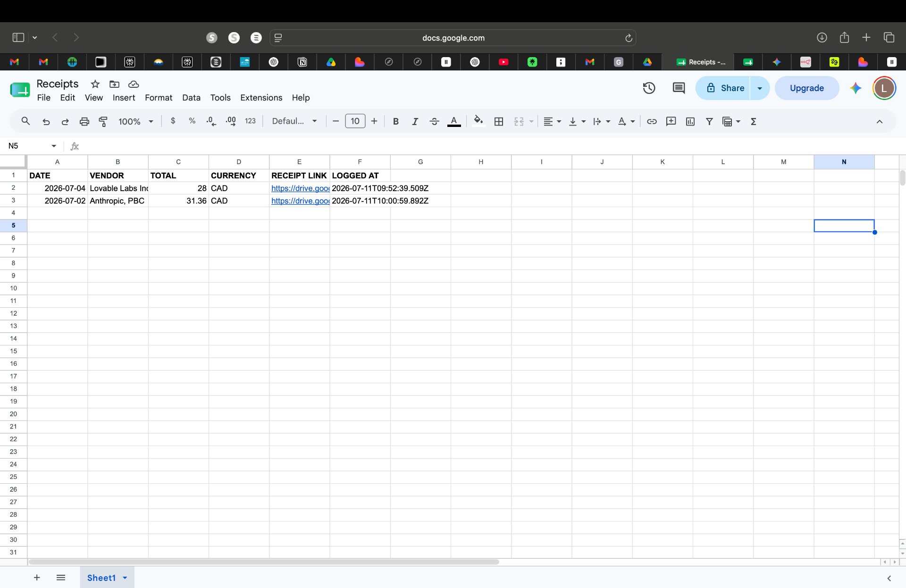Open the File menu
This screenshot has width=906, height=588.
pyautogui.click(x=44, y=98)
